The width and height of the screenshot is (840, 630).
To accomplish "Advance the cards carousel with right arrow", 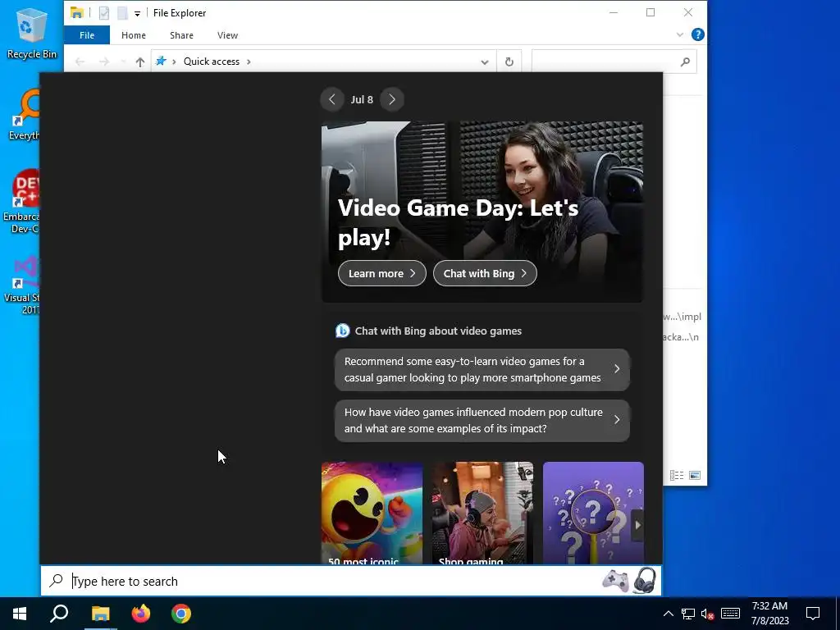I will (637, 526).
